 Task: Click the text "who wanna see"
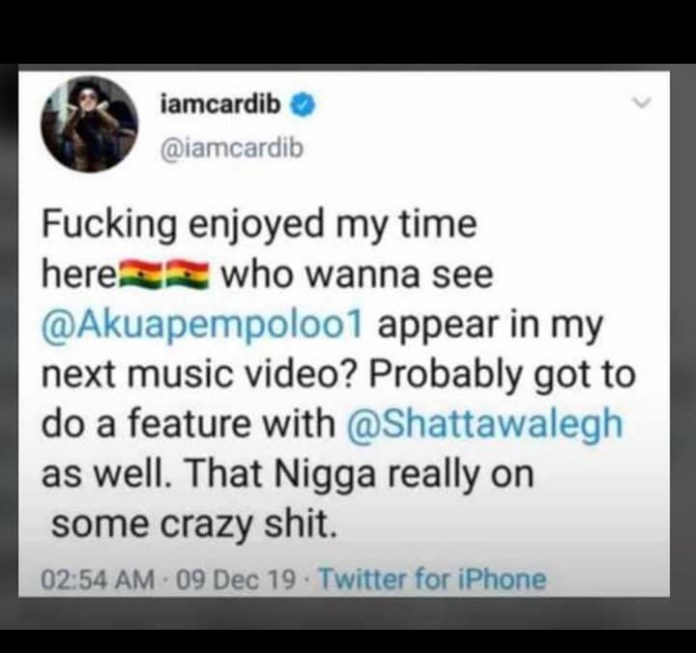357,275
